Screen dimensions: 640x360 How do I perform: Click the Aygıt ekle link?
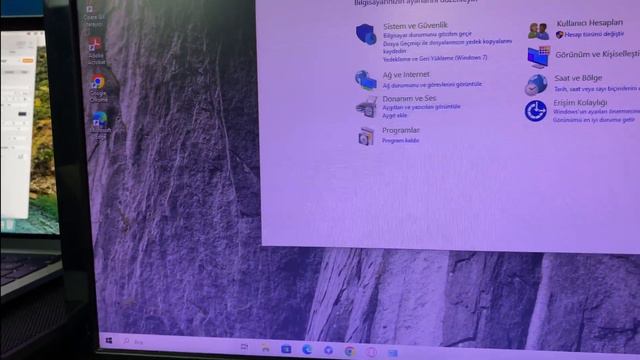point(394,116)
